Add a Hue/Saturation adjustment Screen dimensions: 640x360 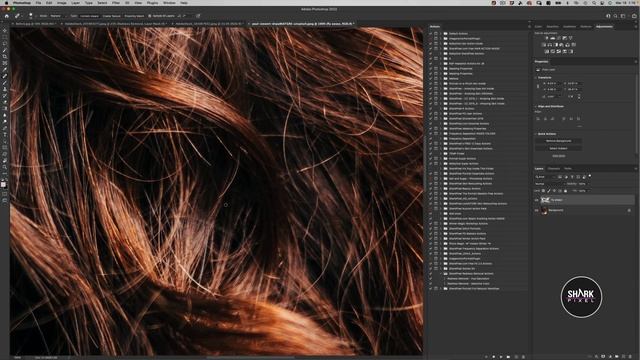tap(544, 45)
